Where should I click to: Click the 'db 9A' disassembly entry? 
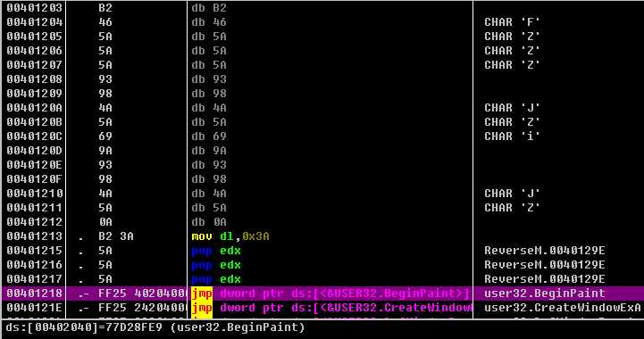pos(209,151)
